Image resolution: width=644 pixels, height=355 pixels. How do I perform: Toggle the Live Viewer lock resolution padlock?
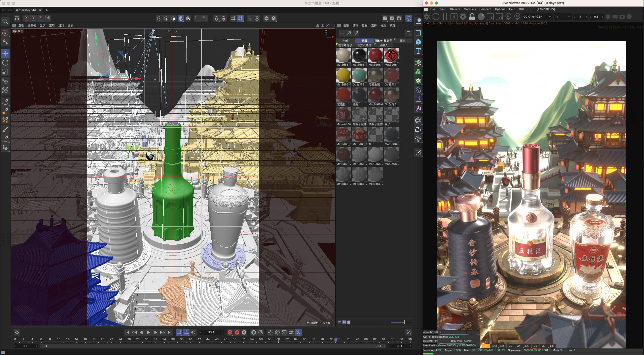click(x=472, y=17)
